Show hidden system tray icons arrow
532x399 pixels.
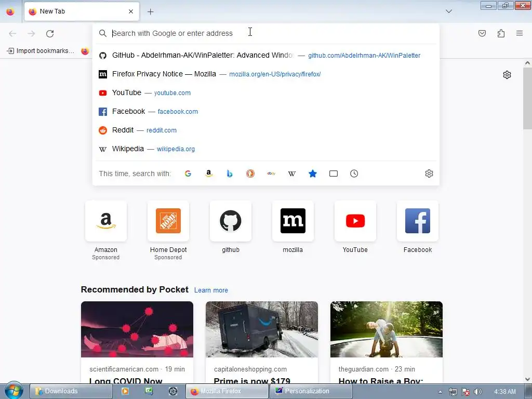coord(440,392)
